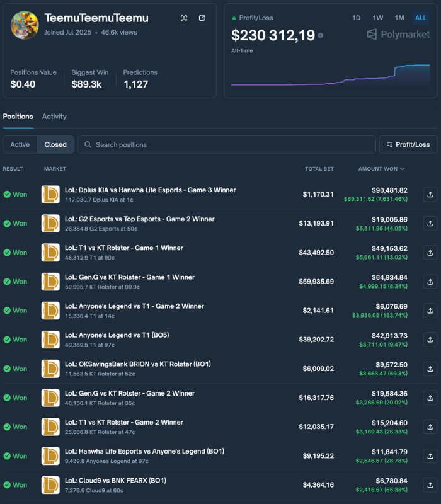This screenshot has width=441, height=504.
Task: Share the Dplus KIA vs Hanwha Game 3 position
Action: point(430,195)
